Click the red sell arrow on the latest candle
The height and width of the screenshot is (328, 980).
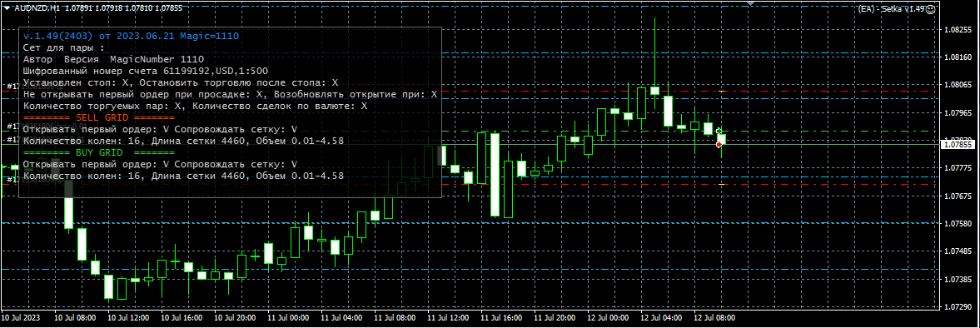(719, 144)
